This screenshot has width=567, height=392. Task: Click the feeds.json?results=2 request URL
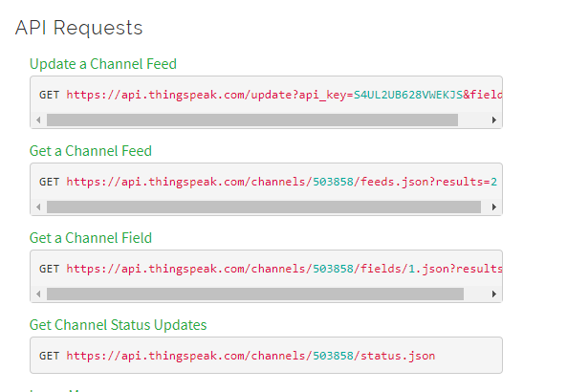282,182
